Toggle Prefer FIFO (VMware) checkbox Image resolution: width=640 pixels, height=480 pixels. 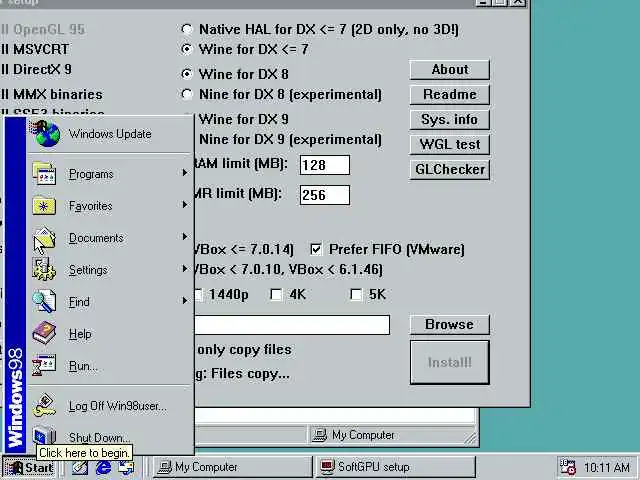(x=316, y=249)
